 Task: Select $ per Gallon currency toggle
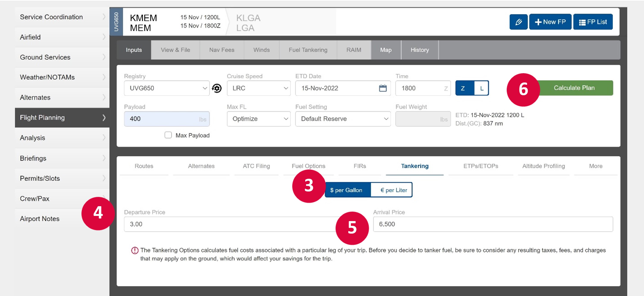point(346,190)
